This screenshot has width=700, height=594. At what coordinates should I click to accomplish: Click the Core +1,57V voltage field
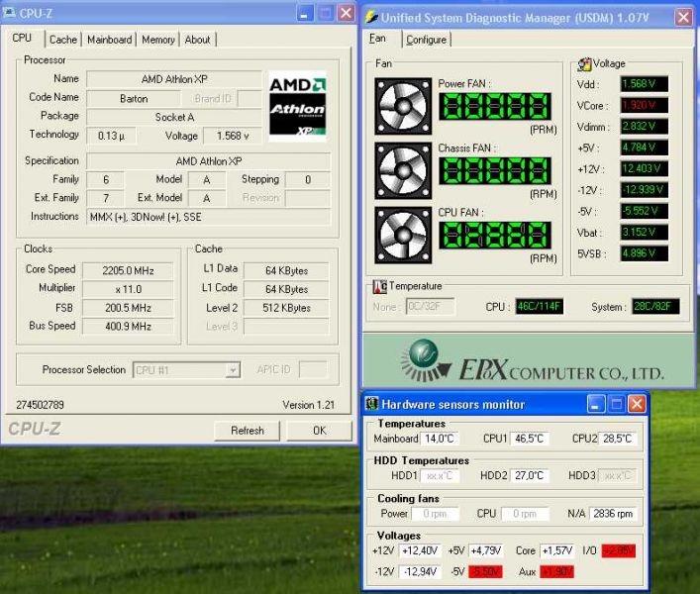557,550
